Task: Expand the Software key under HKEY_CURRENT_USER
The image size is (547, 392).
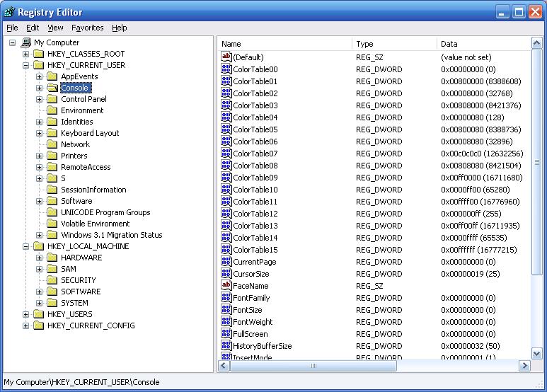Action: click(40, 201)
